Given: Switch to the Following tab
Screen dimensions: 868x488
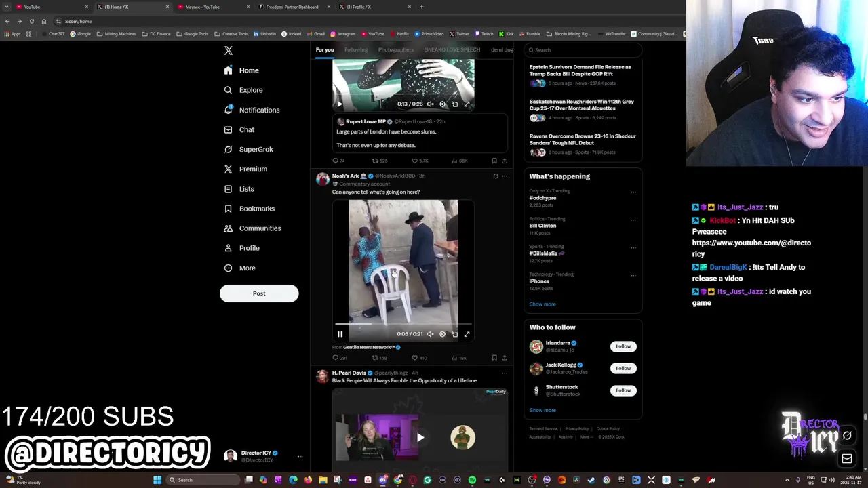Looking at the screenshot, I should pos(356,49).
